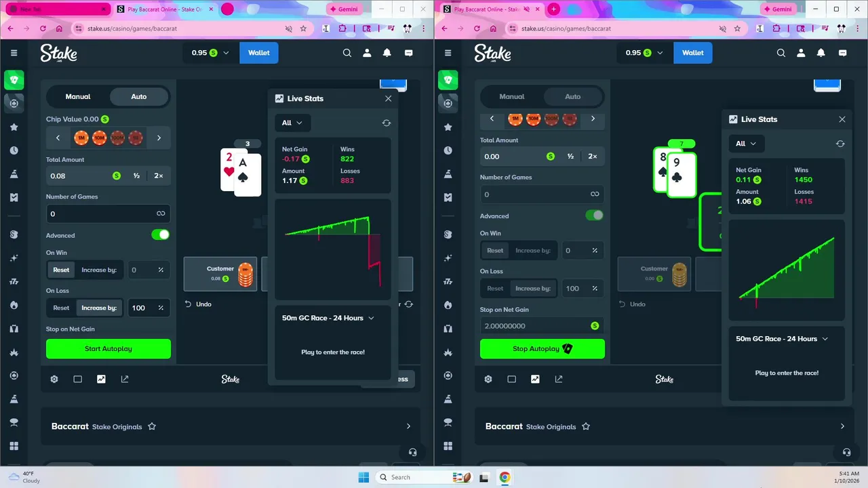
Task: Select On Loss Reset in left window
Action: (61, 308)
